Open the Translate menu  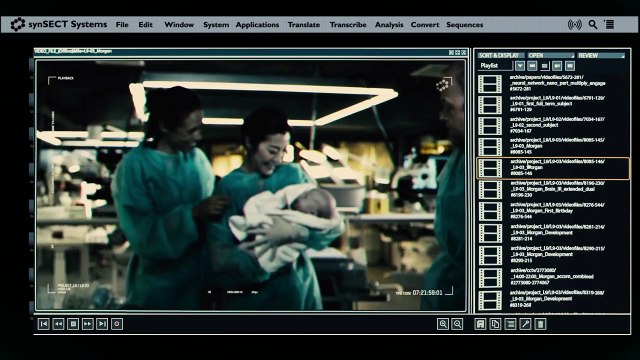click(x=304, y=25)
